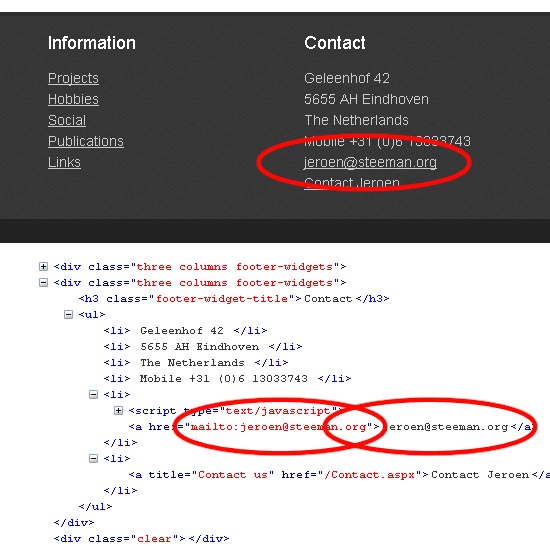Click the Information heading
Screen dimensions: 550x550
(92, 43)
